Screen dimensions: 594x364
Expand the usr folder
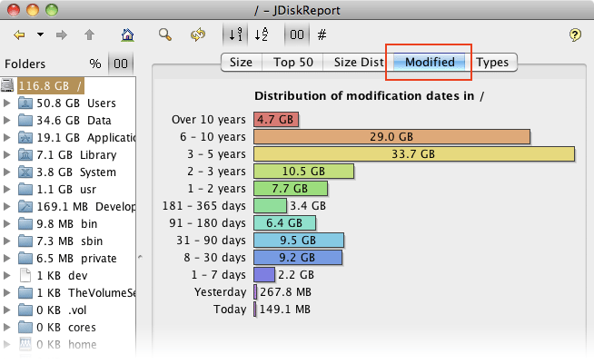(x=6, y=190)
